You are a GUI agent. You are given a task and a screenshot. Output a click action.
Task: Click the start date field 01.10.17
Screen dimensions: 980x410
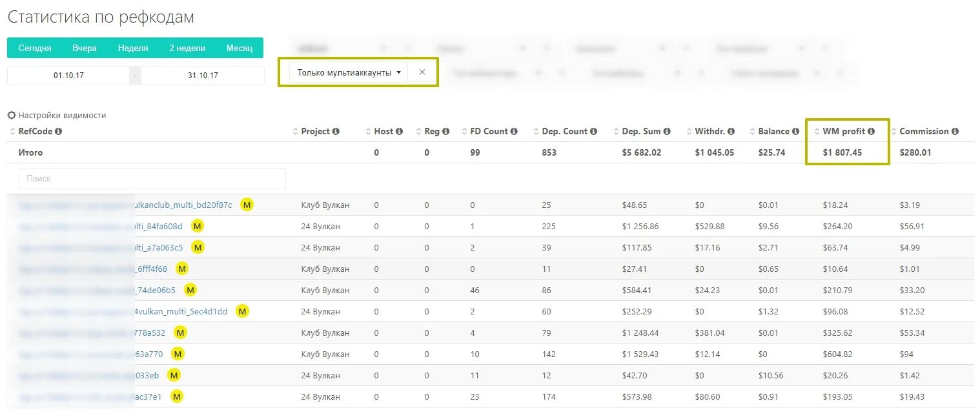coord(68,75)
